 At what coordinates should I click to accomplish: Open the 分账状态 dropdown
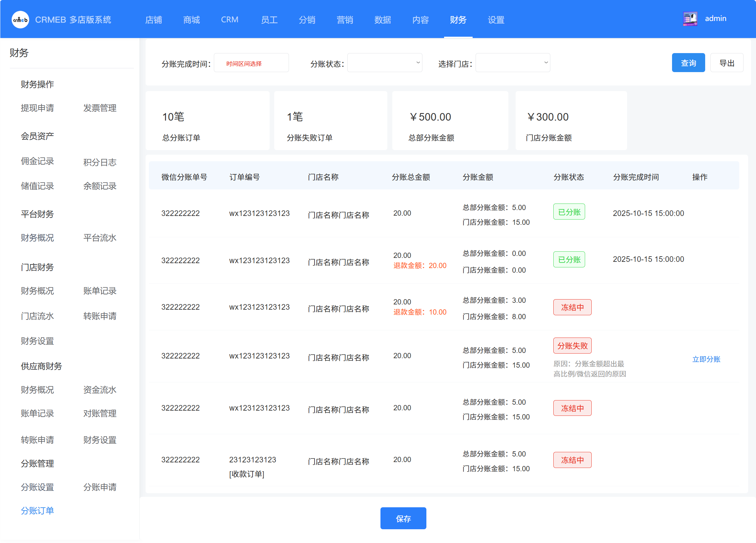coord(384,63)
